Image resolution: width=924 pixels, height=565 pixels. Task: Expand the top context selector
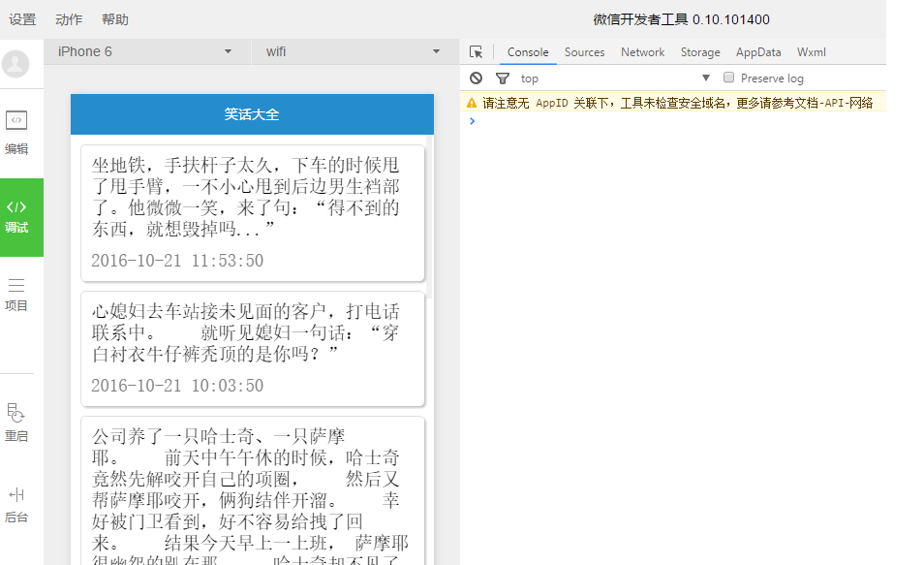tap(615, 78)
